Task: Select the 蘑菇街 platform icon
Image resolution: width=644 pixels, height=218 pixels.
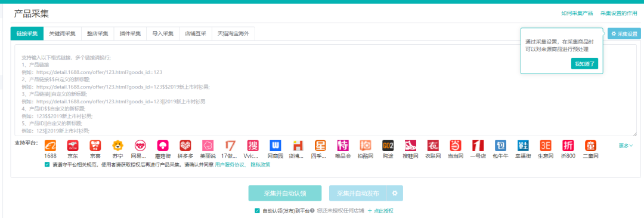Action: coord(163,146)
